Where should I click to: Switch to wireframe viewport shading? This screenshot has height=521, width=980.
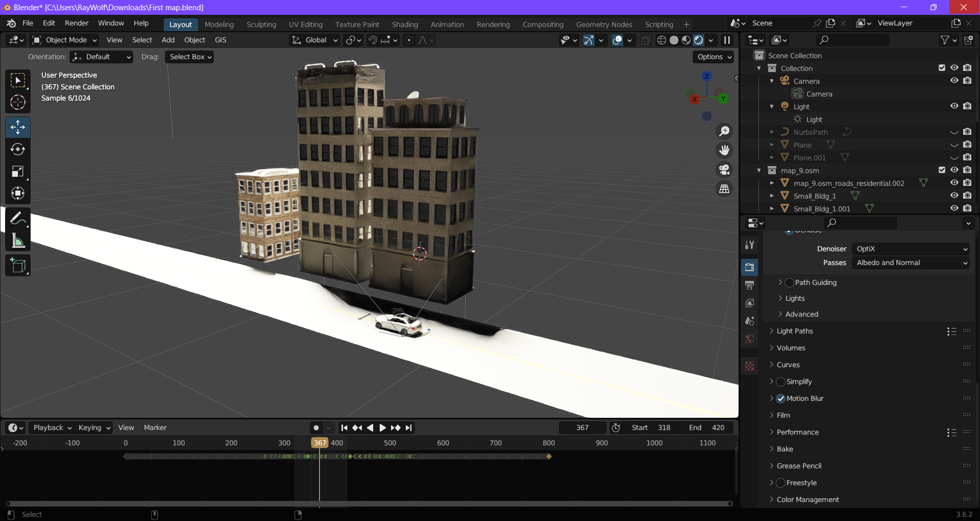(x=662, y=40)
